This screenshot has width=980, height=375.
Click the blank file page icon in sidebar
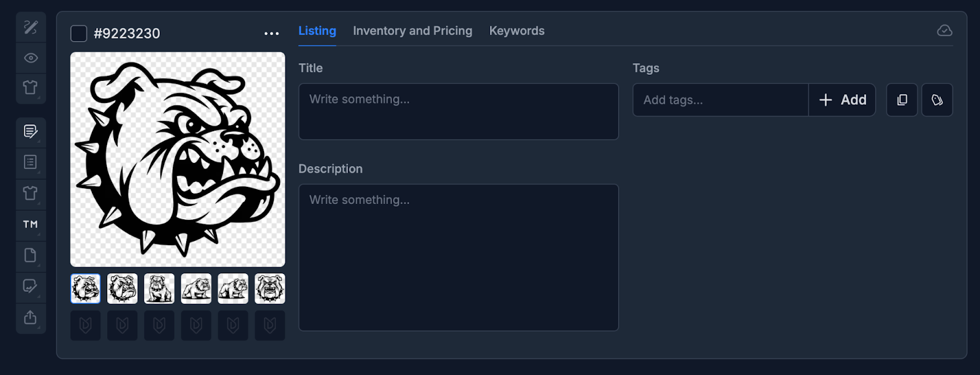click(x=31, y=256)
